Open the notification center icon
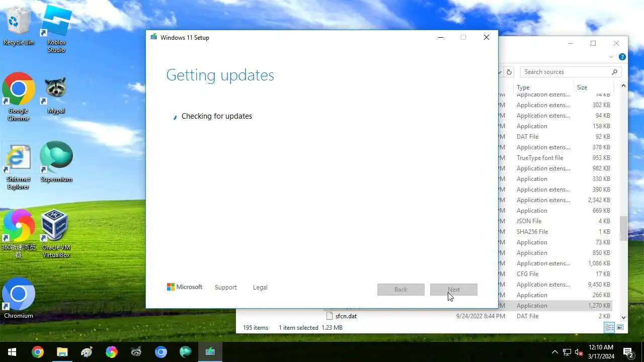The width and height of the screenshot is (644, 362). [x=628, y=352]
